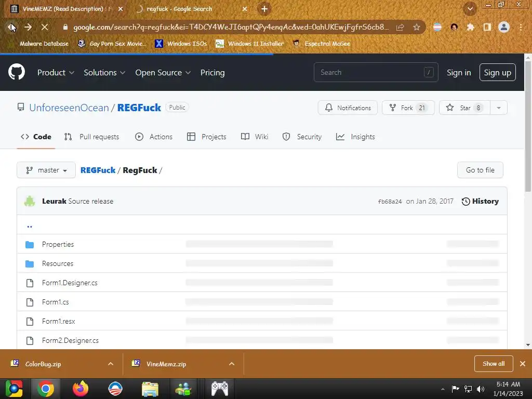
Task: Go back with the browser back arrow
Action: 11,27
